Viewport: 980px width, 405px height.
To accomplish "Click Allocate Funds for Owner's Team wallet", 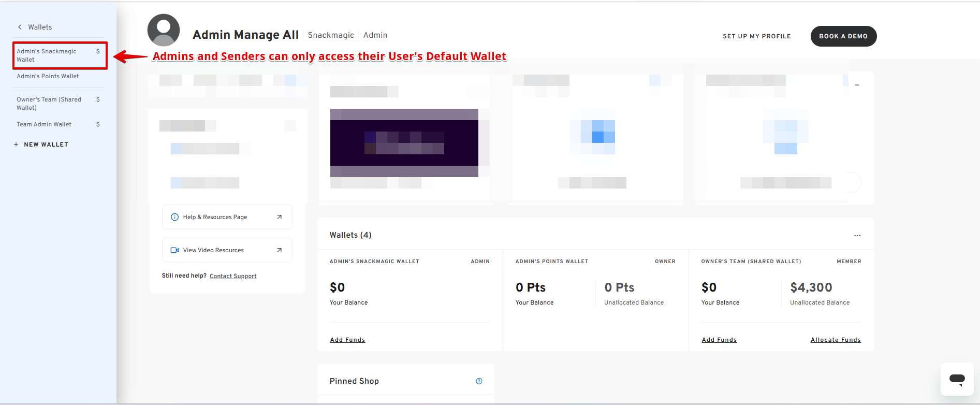I will click(835, 340).
